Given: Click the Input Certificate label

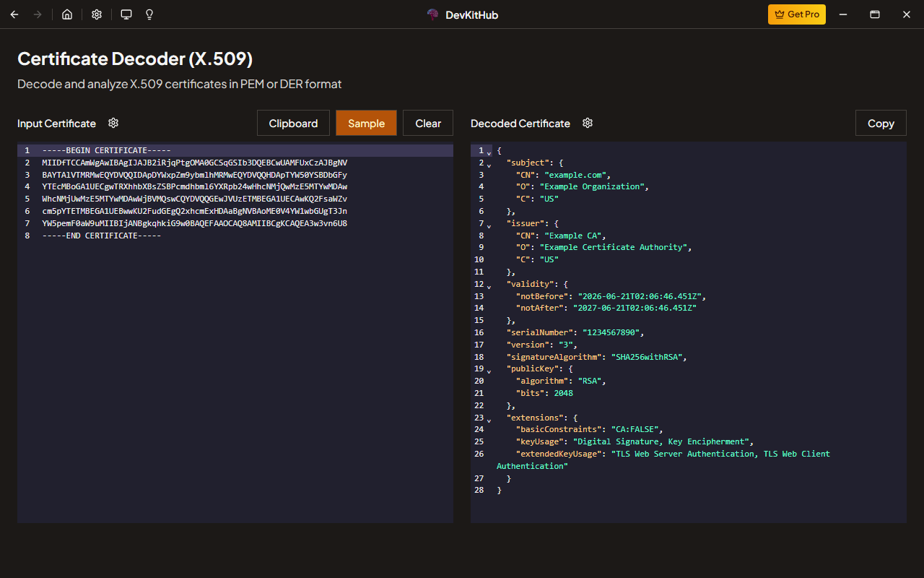Looking at the screenshot, I should point(56,124).
